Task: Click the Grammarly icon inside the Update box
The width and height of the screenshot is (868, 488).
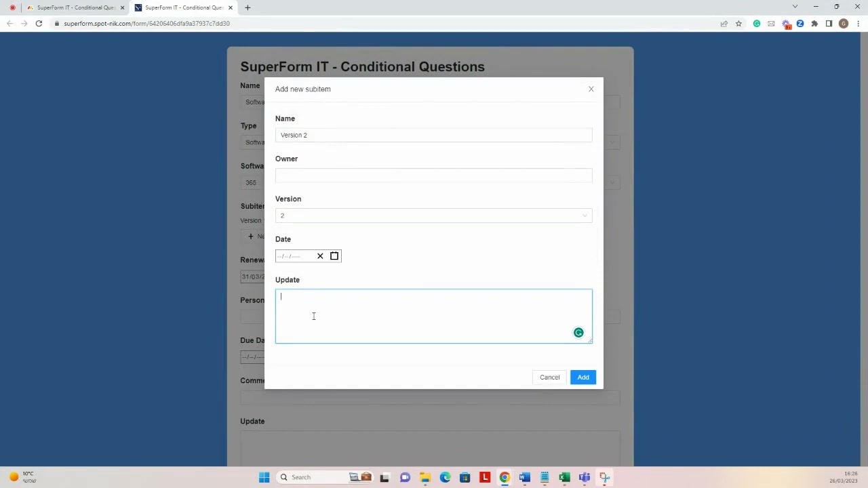Action: point(578,332)
